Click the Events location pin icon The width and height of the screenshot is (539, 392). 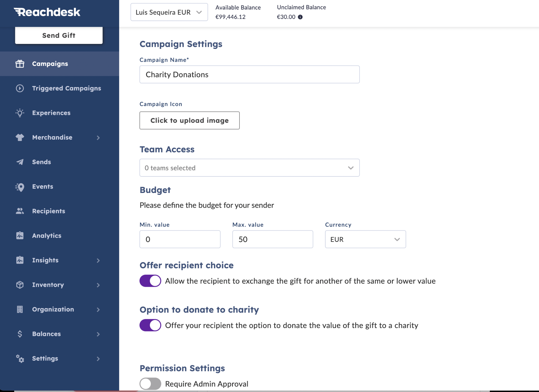coord(20,187)
